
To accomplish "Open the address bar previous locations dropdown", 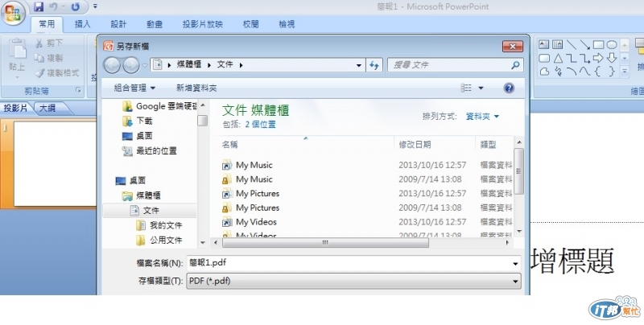I will coord(358,65).
